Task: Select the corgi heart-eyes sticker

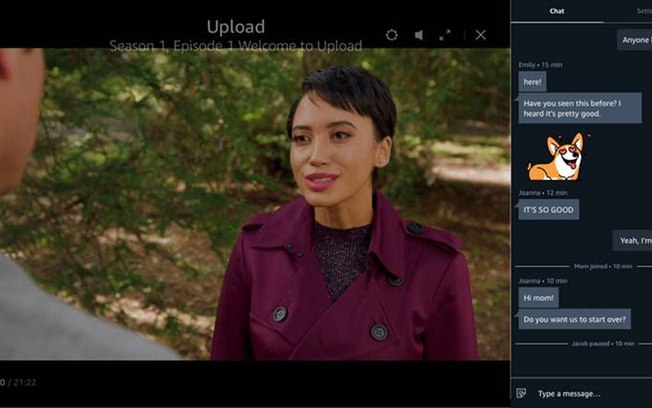Action: (557, 157)
